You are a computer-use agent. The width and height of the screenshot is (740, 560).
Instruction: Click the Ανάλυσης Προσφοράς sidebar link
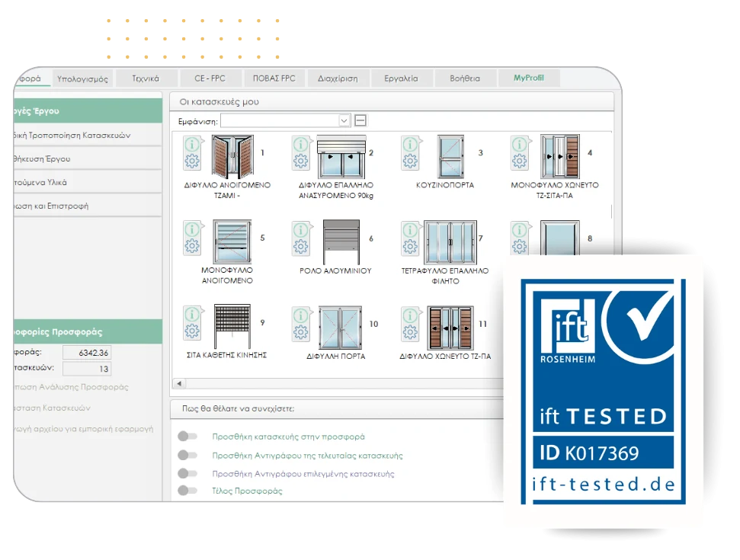click(72, 387)
